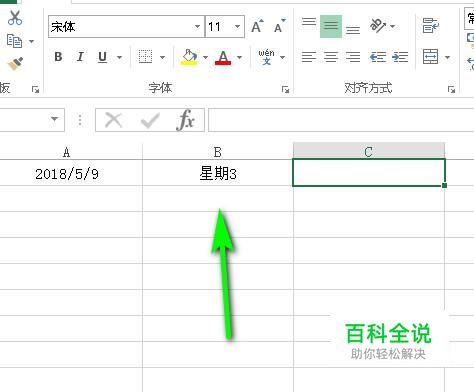Toggle Underline formatting
Screen dimensions: 474x392
coord(102,57)
